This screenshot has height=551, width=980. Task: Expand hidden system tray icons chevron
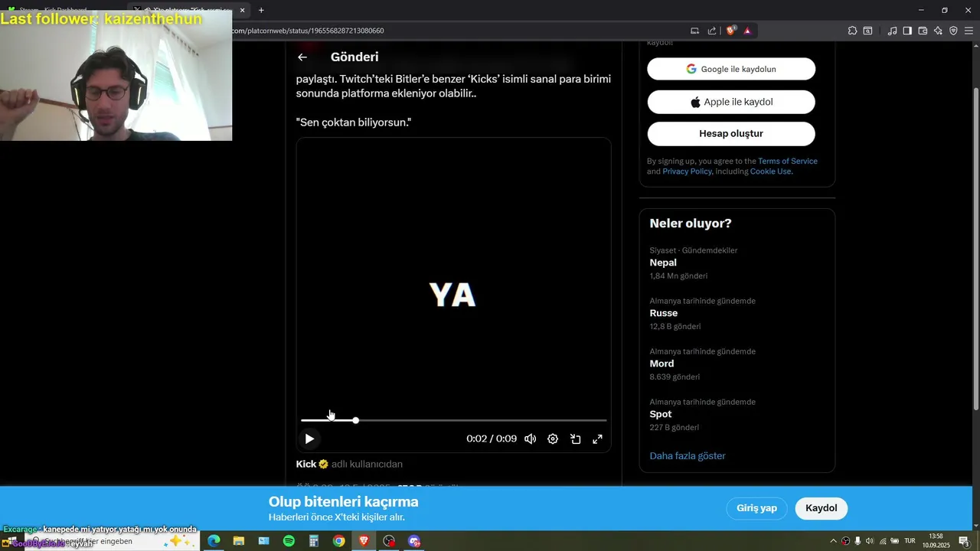(x=833, y=541)
